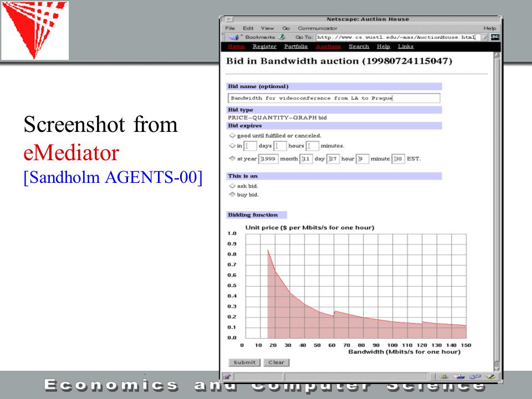
Task: Open the Newsgroups icon in status bar
Action: [475, 377]
